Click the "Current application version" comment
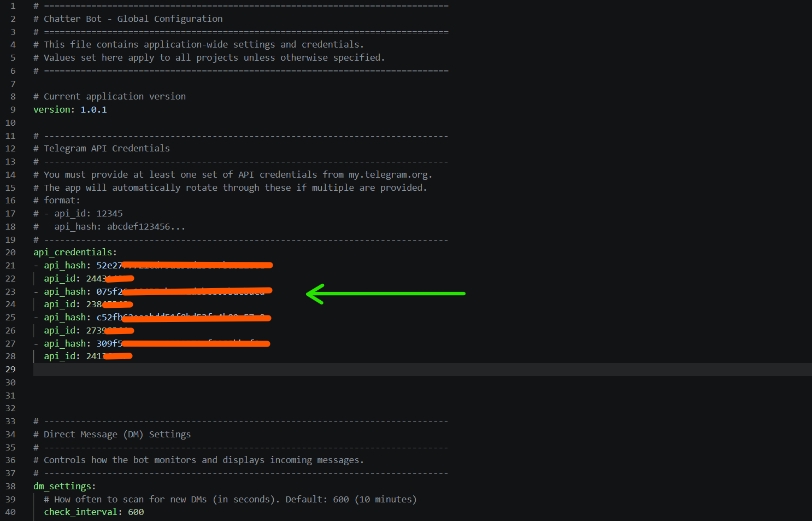The image size is (812, 521). pos(115,97)
